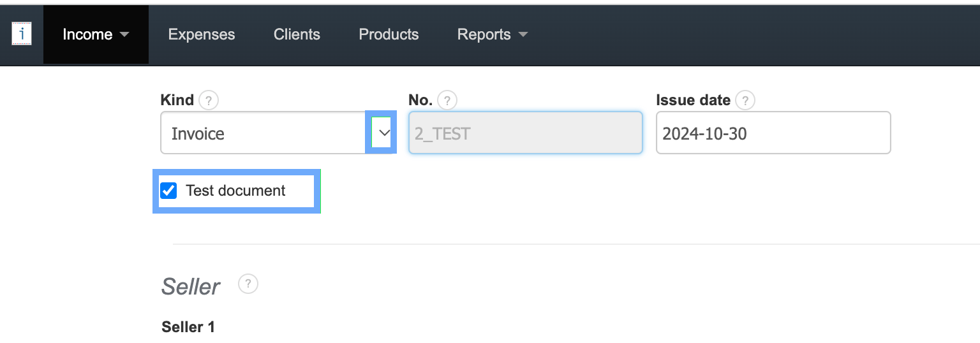The width and height of the screenshot is (980, 343).
Task: Navigate to the Products menu item
Action: 389,34
